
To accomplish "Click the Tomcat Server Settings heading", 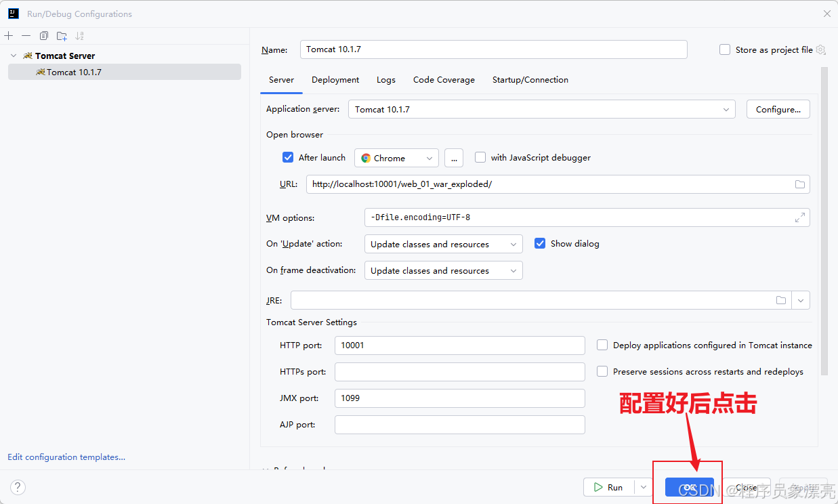I will [312, 322].
